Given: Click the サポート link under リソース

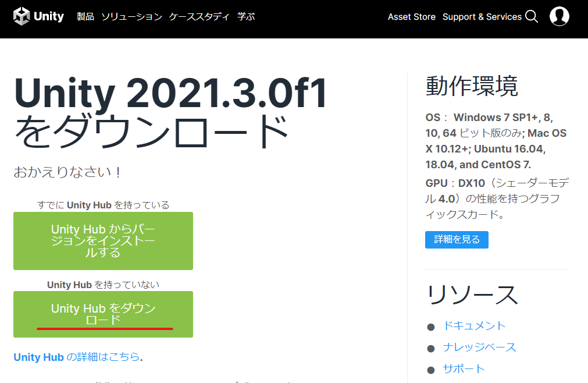Looking at the screenshot, I should (x=464, y=368).
